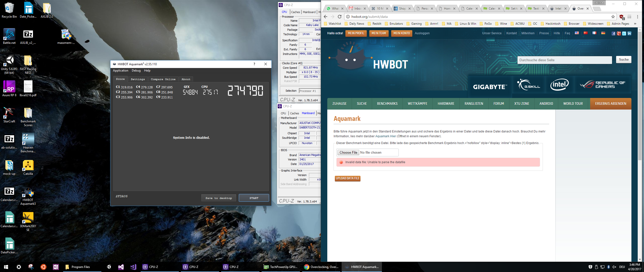The width and height of the screenshot is (644, 272).
Task: Expand the bookmarks overflow chevron
Action: pyautogui.click(x=635, y=24)
